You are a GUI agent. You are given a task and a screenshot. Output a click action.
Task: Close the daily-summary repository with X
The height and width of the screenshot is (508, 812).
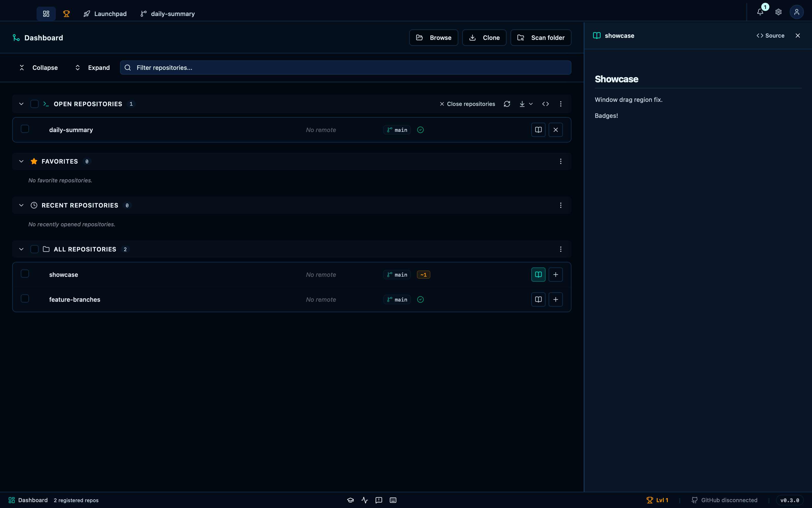click(556, 130)
